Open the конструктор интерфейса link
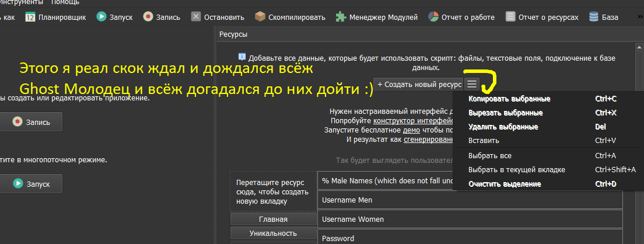Screen dimensions: 644x244 click(413, 121)
